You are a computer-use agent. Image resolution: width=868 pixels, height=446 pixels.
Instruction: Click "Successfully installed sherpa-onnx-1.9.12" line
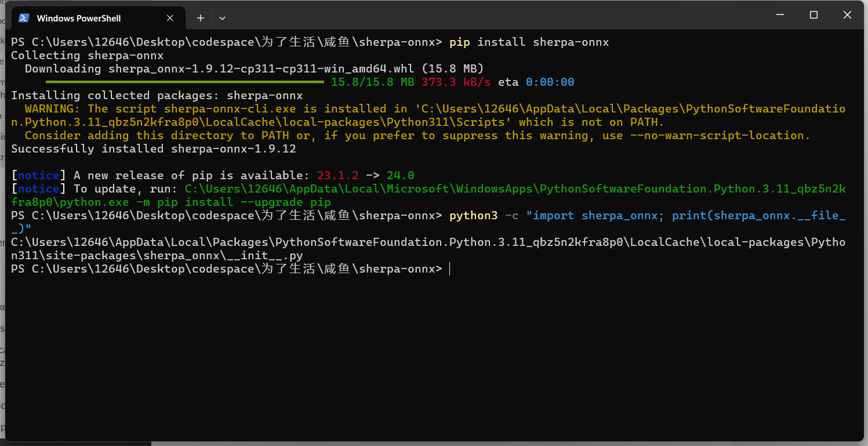pyautogui.click(x=154, y=148)
